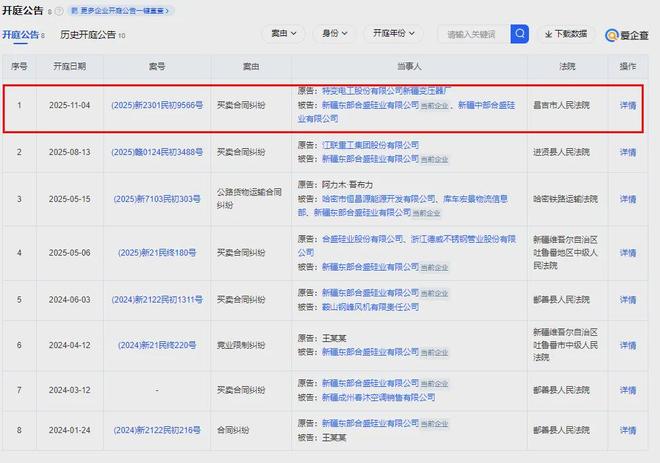660x463 pixels.
Task: Open defendant 新疆东部合盛硅业有限公司 in row 6
Action: click(x=370, y=352)
